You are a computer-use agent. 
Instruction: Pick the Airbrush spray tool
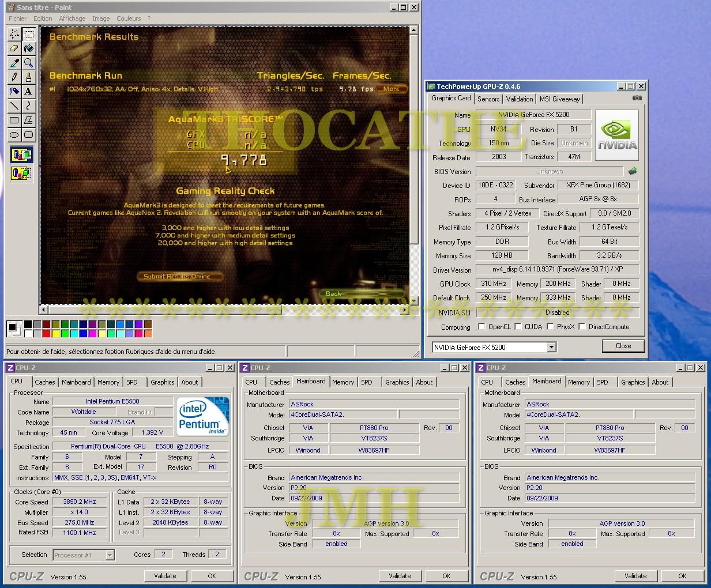[14, 92]
